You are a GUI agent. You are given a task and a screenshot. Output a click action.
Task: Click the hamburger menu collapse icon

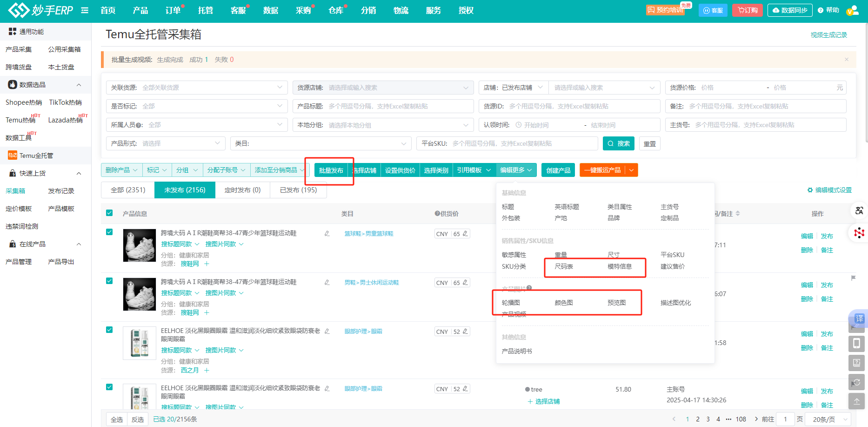coord(85,10)
